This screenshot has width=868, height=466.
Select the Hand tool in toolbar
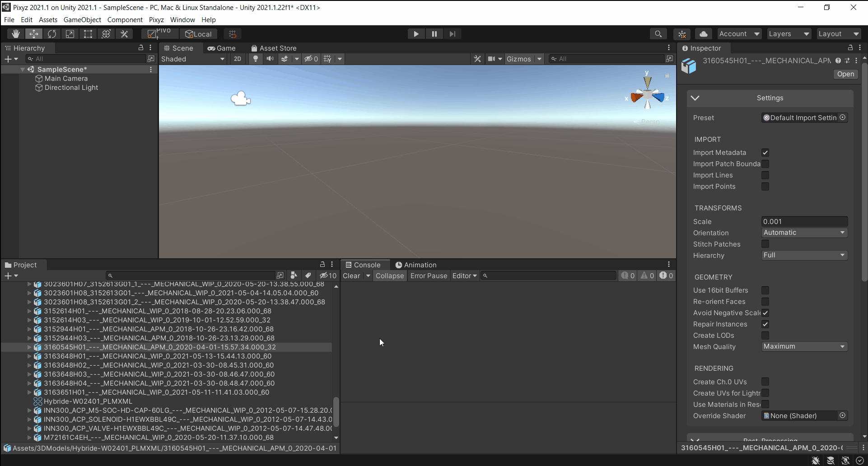(x=16, y=34)
